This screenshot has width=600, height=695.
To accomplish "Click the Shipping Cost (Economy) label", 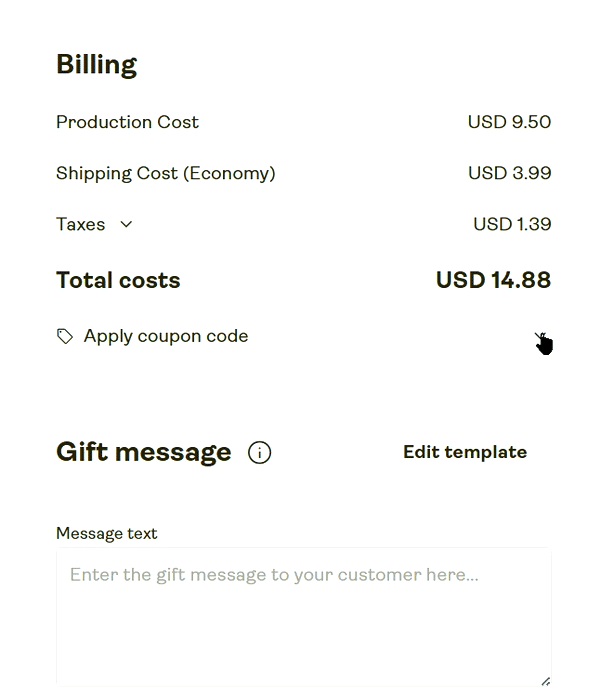I will (x=165, y=173).
